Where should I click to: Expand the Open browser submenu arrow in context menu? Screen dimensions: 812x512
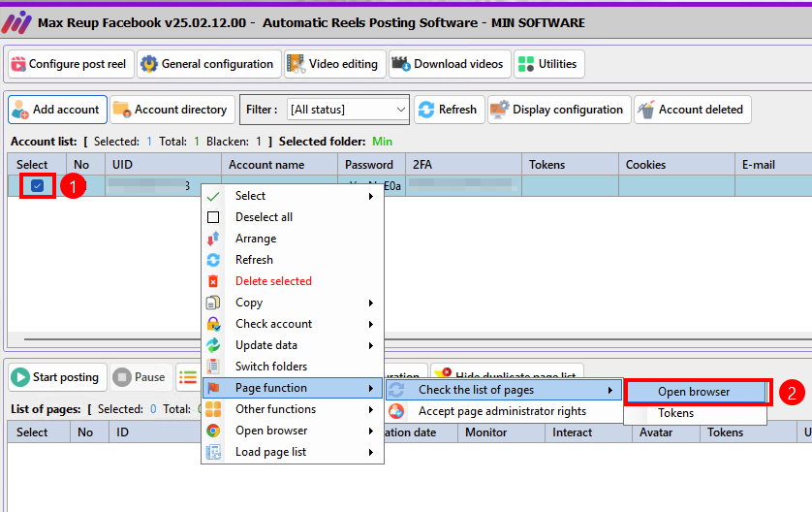point(371,431)
